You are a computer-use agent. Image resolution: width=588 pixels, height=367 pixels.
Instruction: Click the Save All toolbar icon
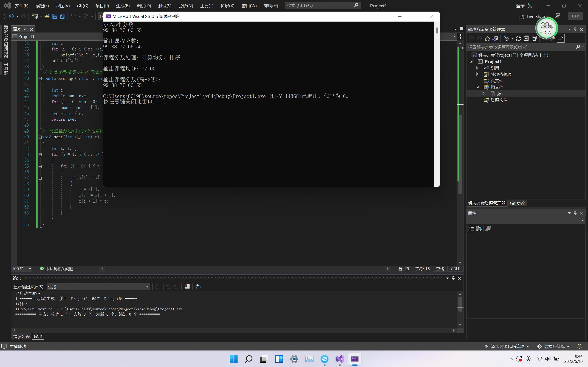tap(63, 16)
